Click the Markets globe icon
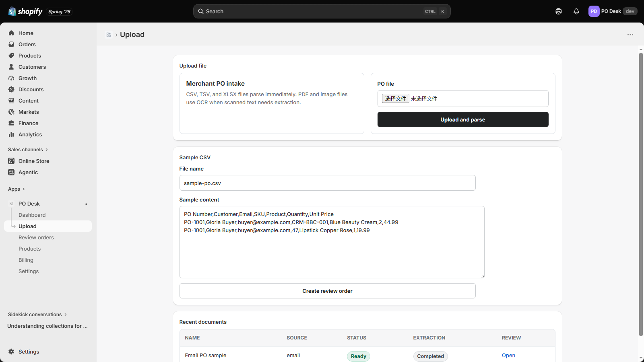This screenshot has width=644, height=362. 11,112
